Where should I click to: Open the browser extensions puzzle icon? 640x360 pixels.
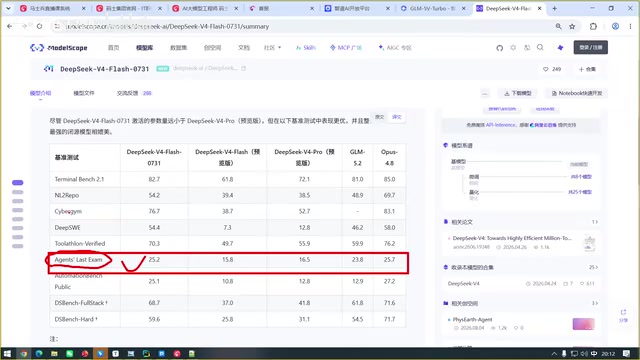[593, 26]
